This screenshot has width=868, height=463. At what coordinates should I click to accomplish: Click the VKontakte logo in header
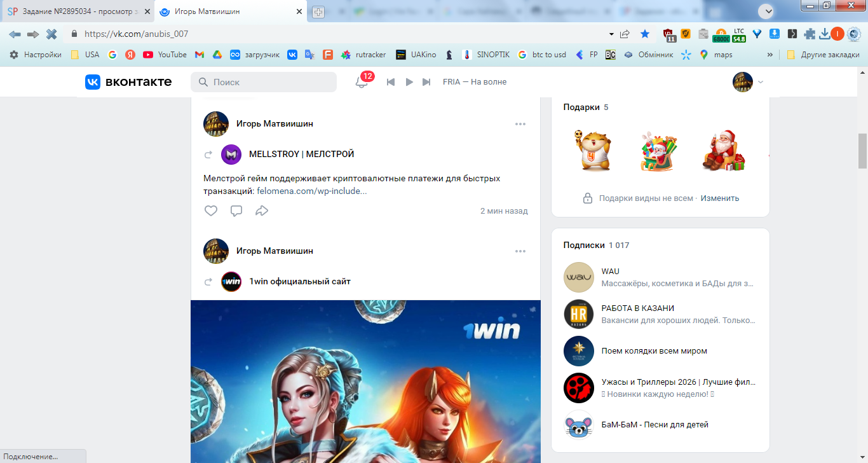(128, 81)
